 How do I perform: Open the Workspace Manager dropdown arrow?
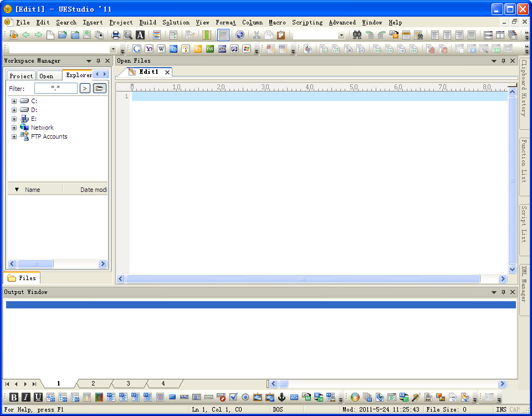pyautogui.click(x=89, y=61)
